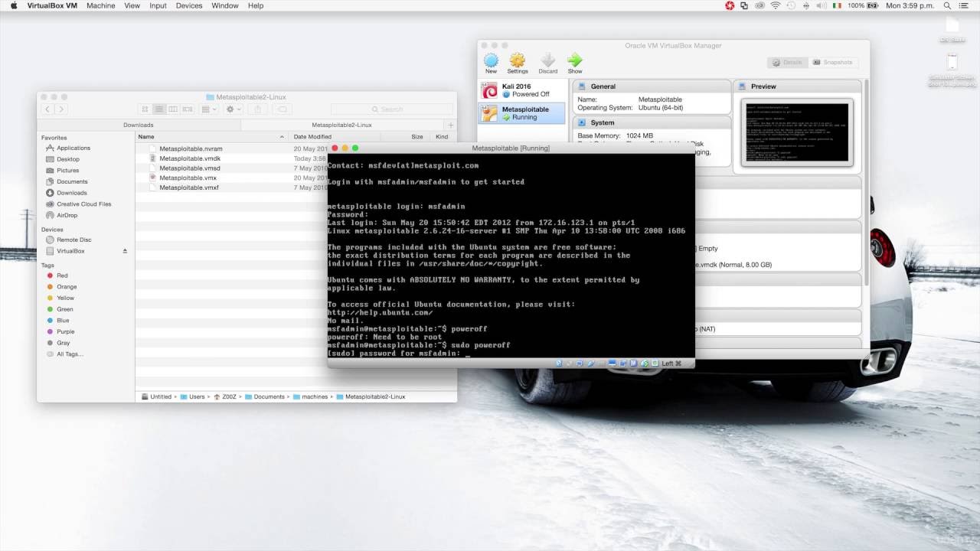Click machines folder in Finder path bar
Image resolution: width=980 pixels, height=551 pixels.
(309, 396)
